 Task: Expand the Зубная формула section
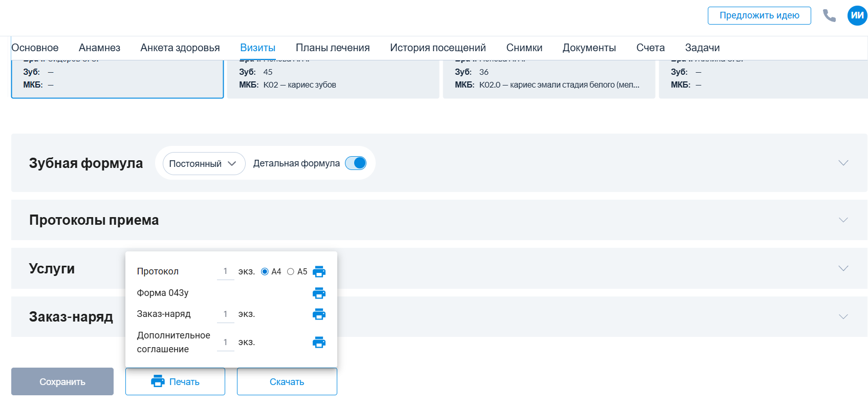coord(843,163)
